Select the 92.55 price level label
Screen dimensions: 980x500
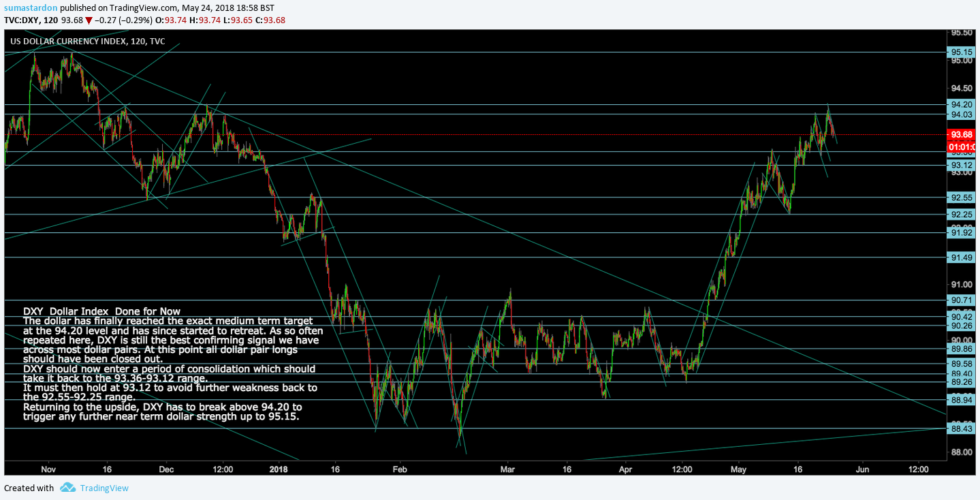click(962, 198)
